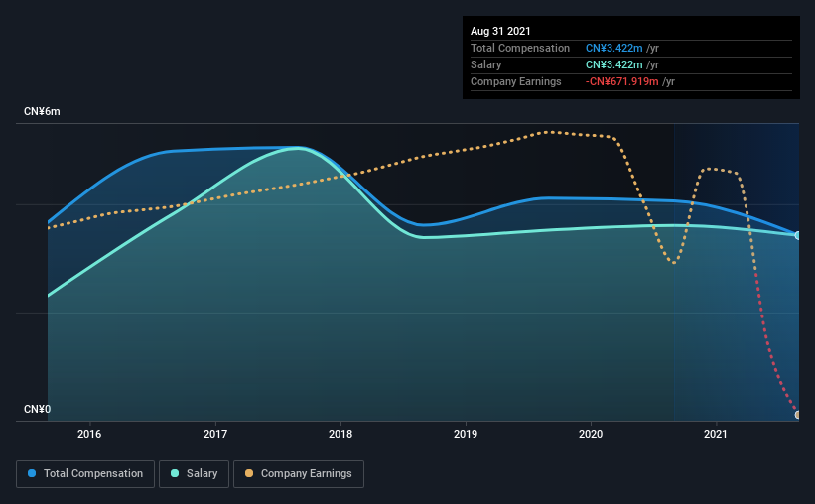Image resolution: width=815 pixels, height=504 pixels.
Task: Click the 2021 x-axis label
Action: [716, 434]
